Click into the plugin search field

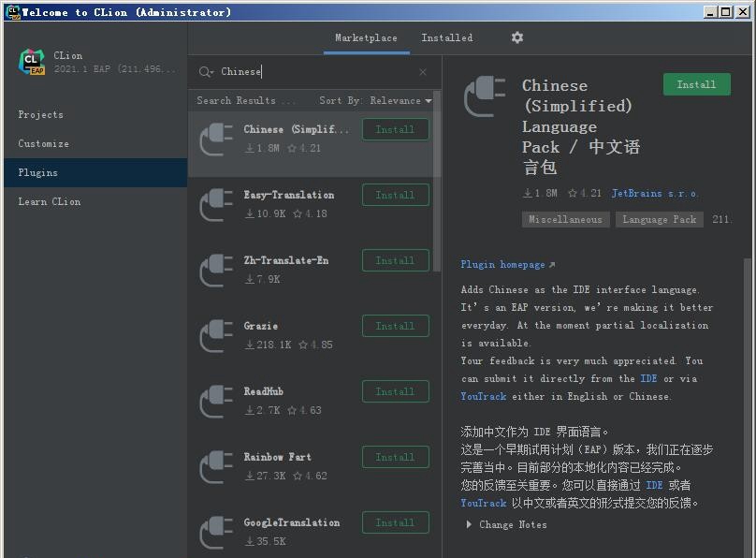316,72
